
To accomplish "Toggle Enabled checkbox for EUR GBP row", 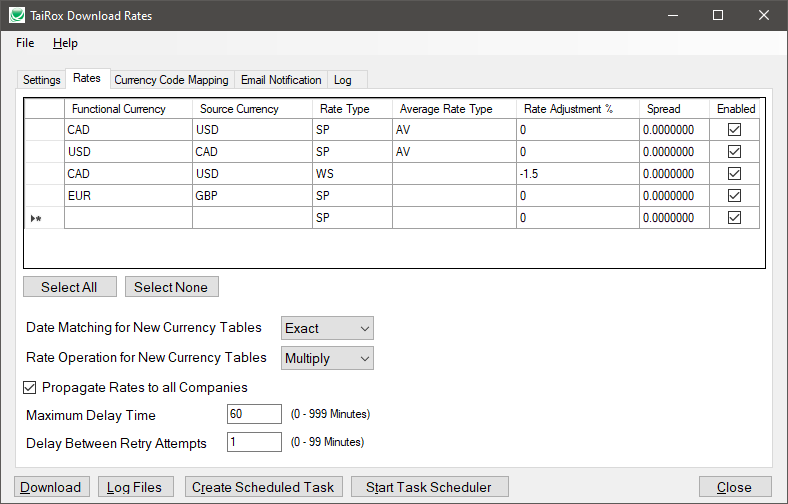I will click(734, 195).
